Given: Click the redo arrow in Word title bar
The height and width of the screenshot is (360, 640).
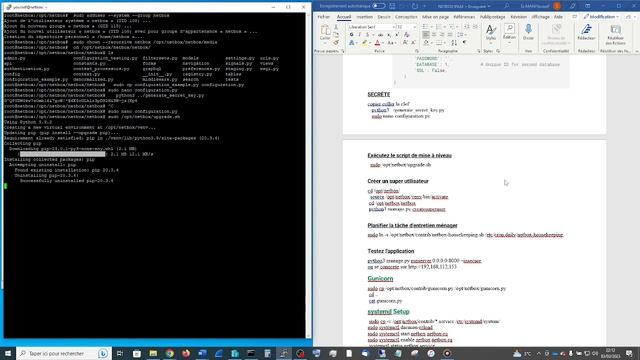Looking at the screenshot, I should (x=415, y=6).
